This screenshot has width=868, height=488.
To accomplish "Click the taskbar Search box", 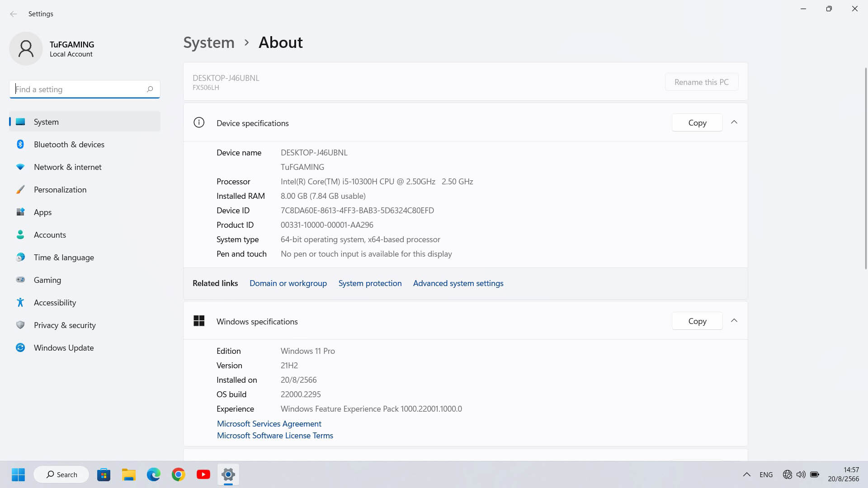I will pyautogui.click(x=61, y=474).
